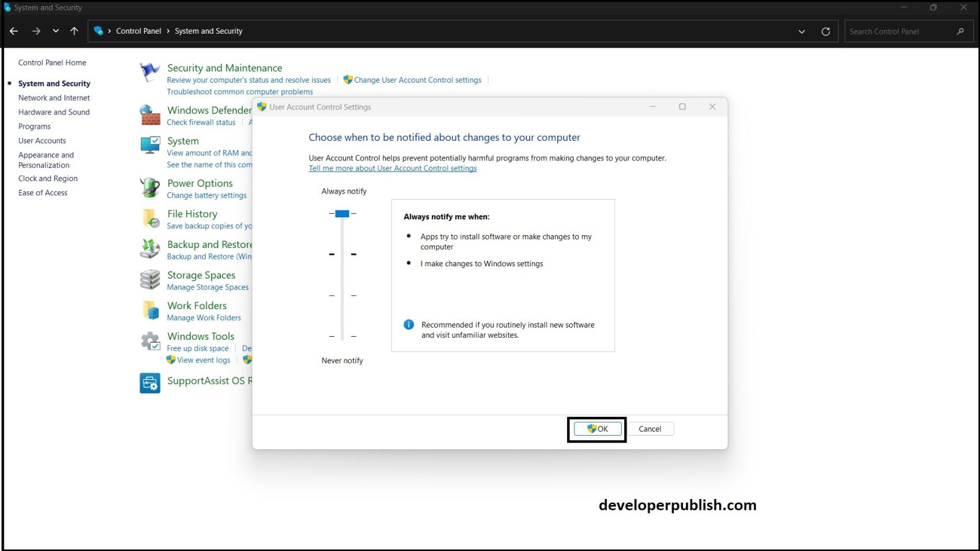Click the UAC notification level slider thumb
Screen dimensions: 980x551
[342, 214]
